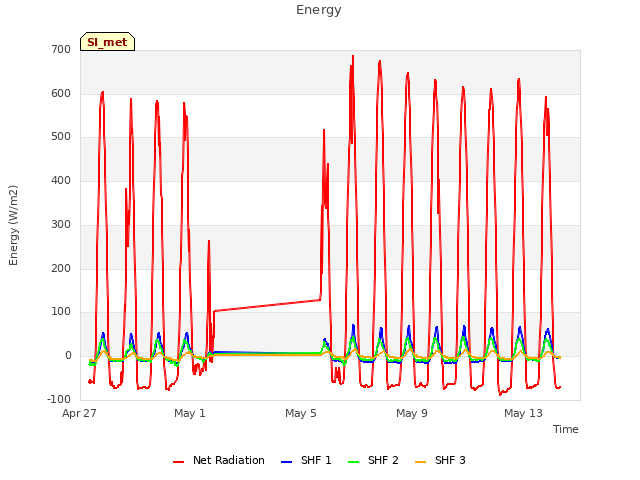The image size is (640, 480).
Task: Click the red Net Radiation legend swatch
Action: [x=178, y=462]
